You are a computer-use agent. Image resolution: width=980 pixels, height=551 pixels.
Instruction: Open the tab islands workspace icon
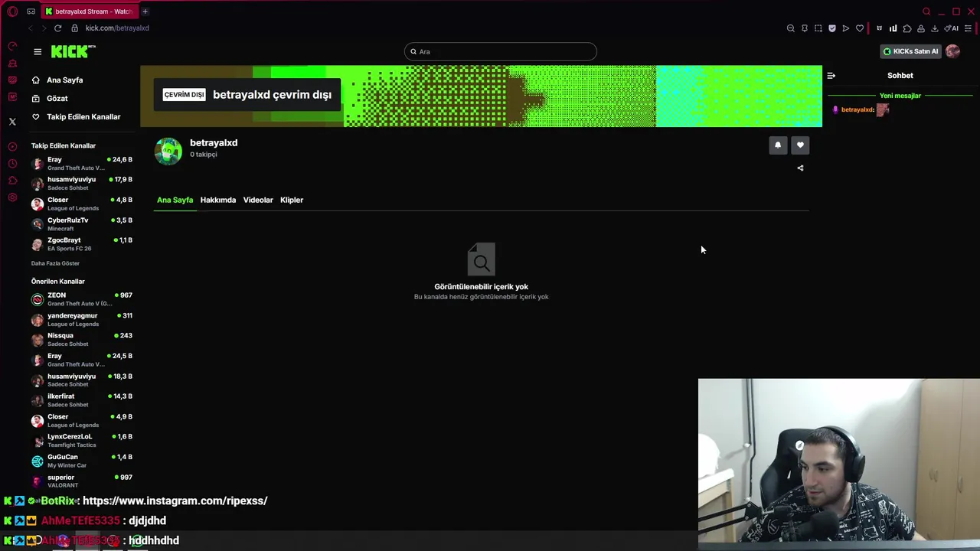coord(31,11)
